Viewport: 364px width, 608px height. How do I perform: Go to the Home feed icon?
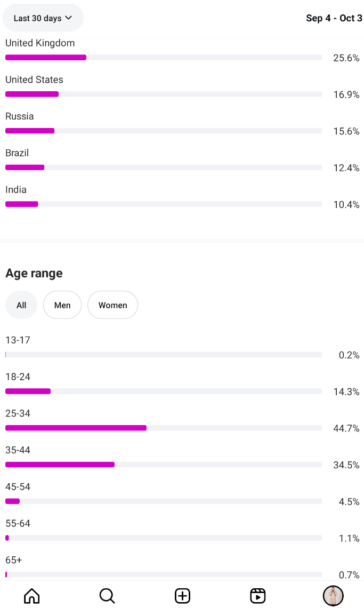pos(32,596)
